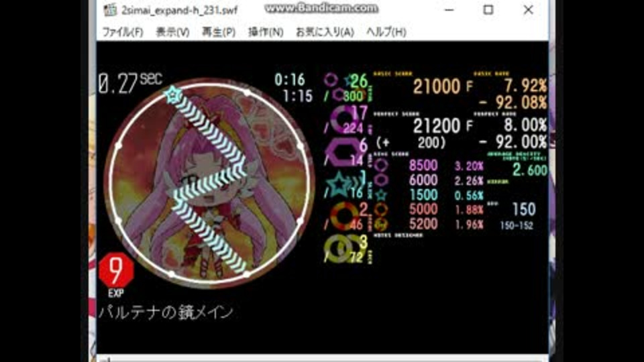Click the small hold hexagon next to 6000

pos(381,180)
